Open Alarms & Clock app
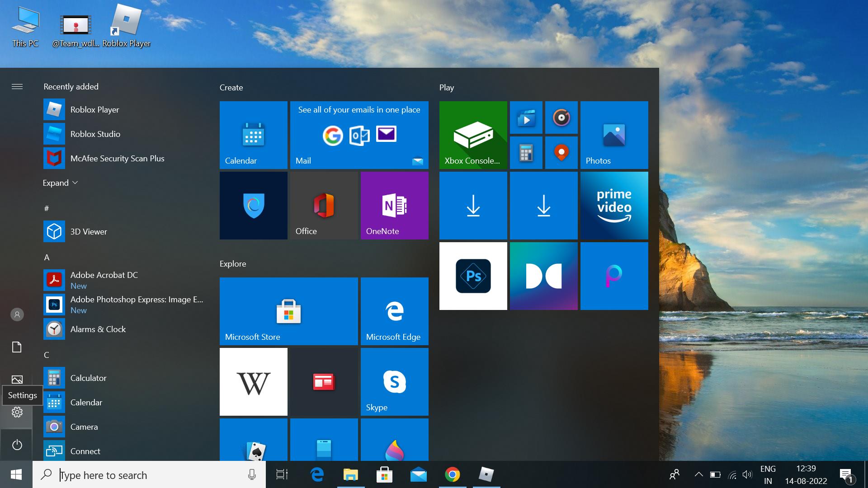 pos(123,329)
